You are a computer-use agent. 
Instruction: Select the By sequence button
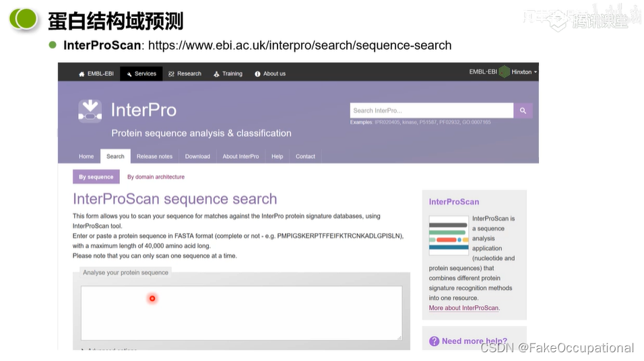click(x=96, y=176)
